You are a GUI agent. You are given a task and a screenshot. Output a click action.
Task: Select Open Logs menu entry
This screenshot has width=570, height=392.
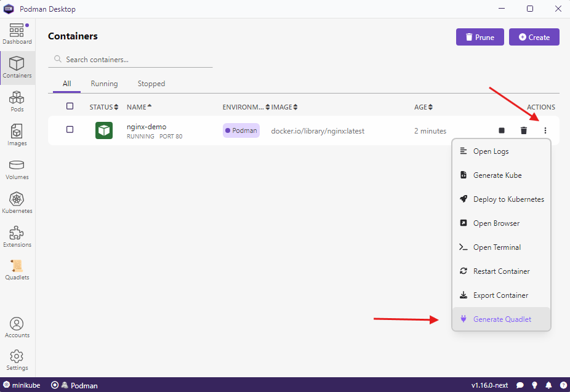491,151
